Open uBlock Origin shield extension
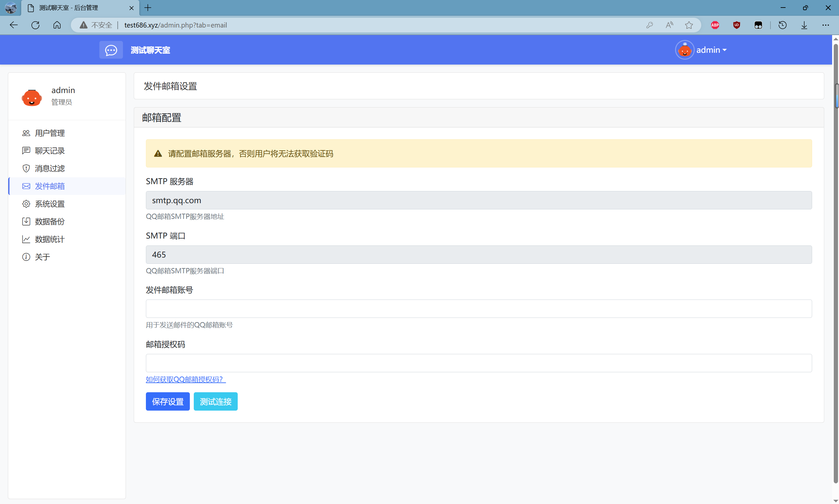The image size is (839, 504). pyautogui.click(x=736, y=25)
